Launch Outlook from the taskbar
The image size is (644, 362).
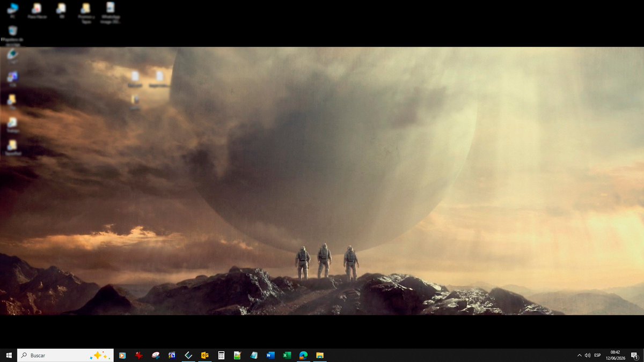click(x=204, y=355)
